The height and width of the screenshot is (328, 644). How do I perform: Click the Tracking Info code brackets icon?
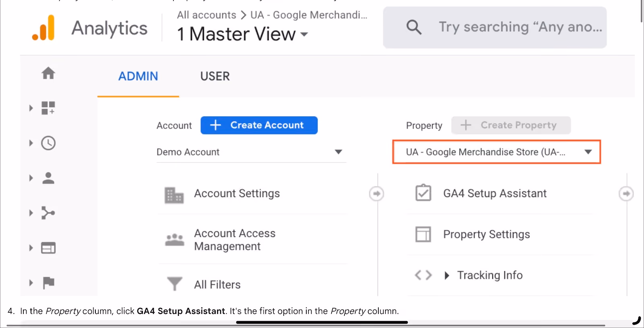423,275
